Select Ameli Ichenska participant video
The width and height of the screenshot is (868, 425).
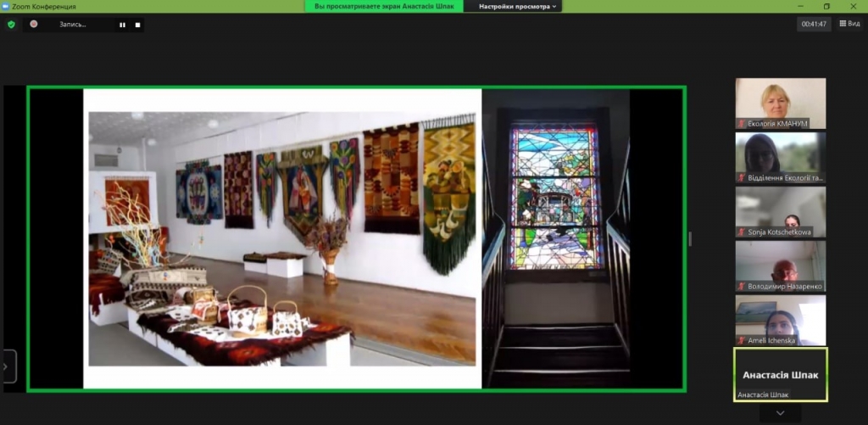click(781, 321)
